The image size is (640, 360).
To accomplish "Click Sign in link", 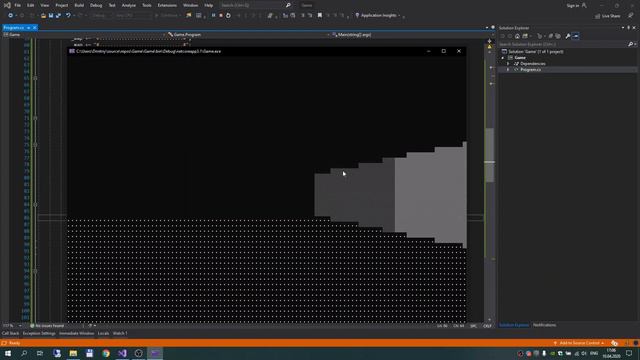I will pos(573,5).
